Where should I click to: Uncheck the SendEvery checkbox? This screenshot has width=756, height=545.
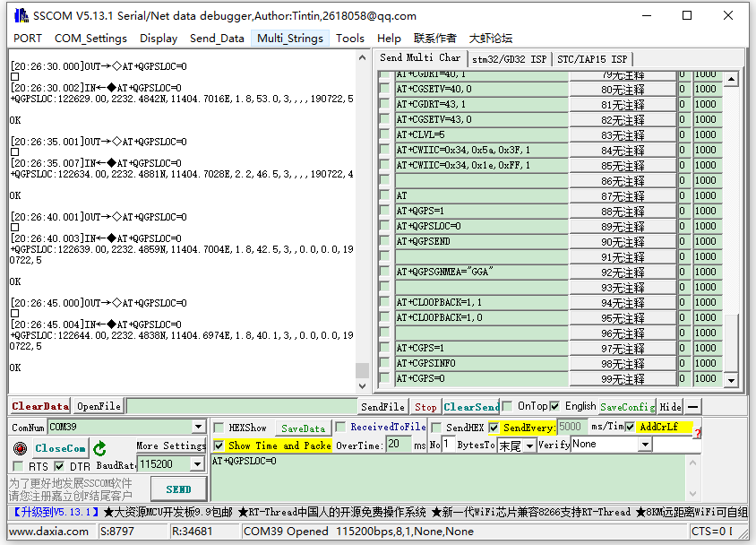(x=494, y=428)
